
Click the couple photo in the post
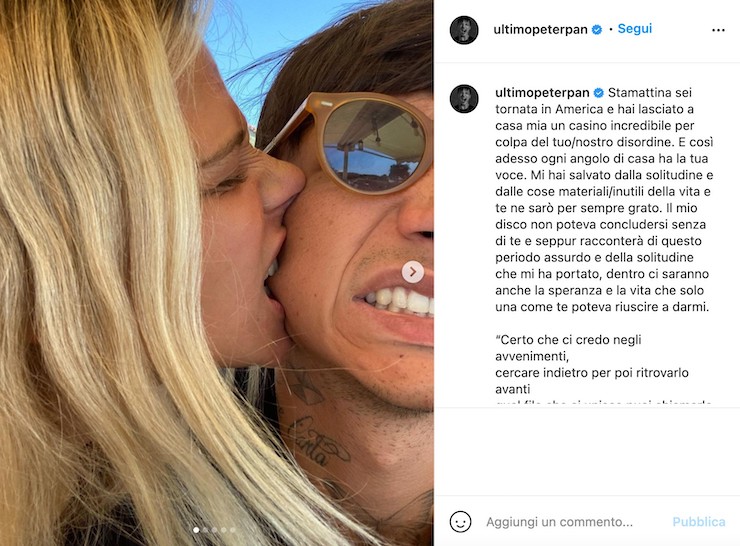click(x=217, y=273)
